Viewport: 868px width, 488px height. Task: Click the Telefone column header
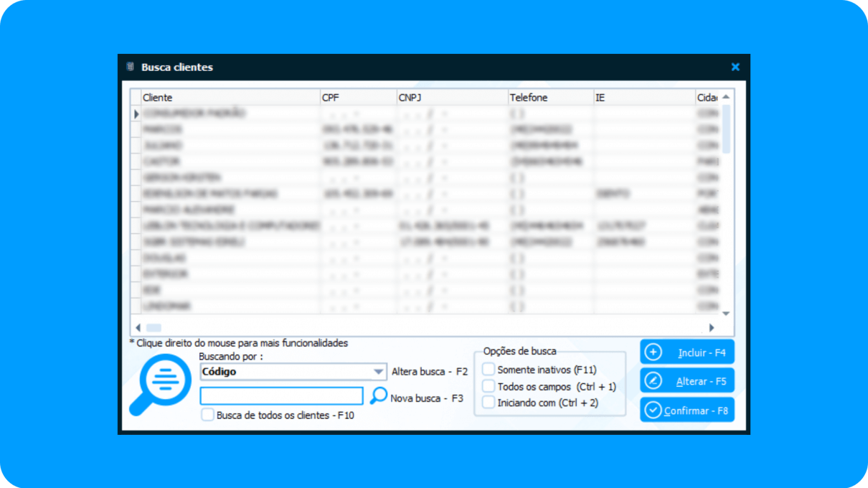pos(549,98)
